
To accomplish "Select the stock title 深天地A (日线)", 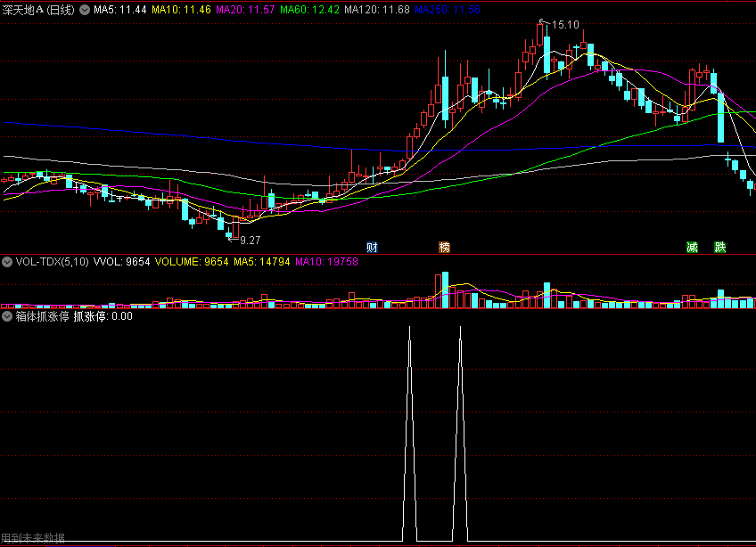I will [x=38, y=10].
